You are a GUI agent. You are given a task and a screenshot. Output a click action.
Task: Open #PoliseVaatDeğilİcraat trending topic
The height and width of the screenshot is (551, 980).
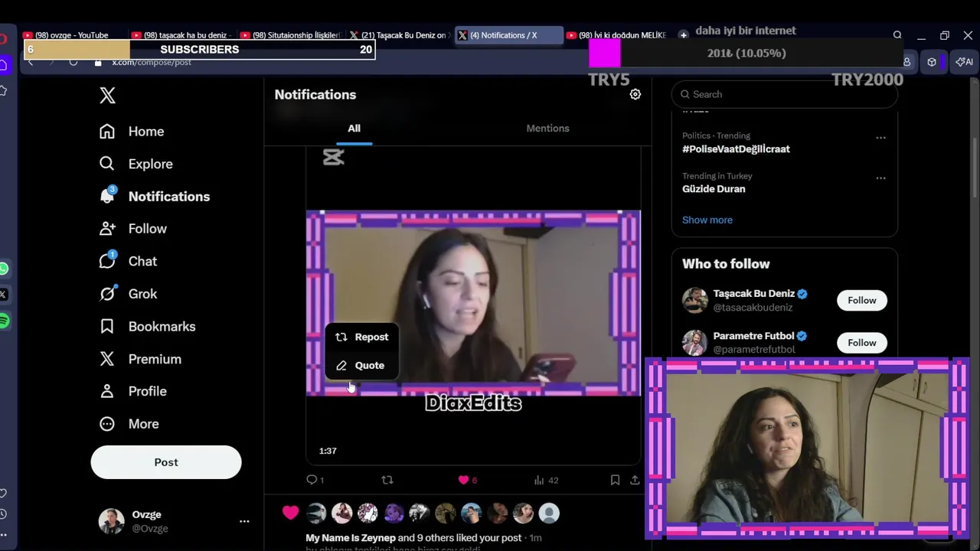point(736,149)
